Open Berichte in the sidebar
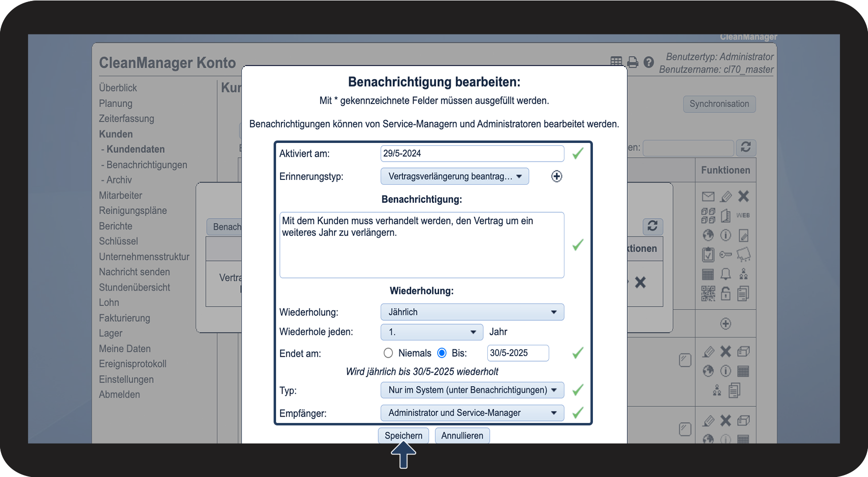The image size is (868, 477). [x=115, y=226]
